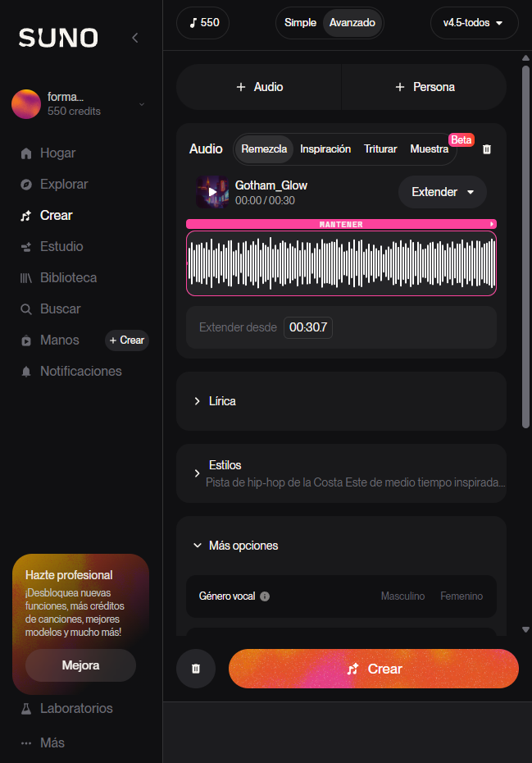The image size is (532, 763).
Task: Switch to Simple mode
Action: [x=300, y=23]
